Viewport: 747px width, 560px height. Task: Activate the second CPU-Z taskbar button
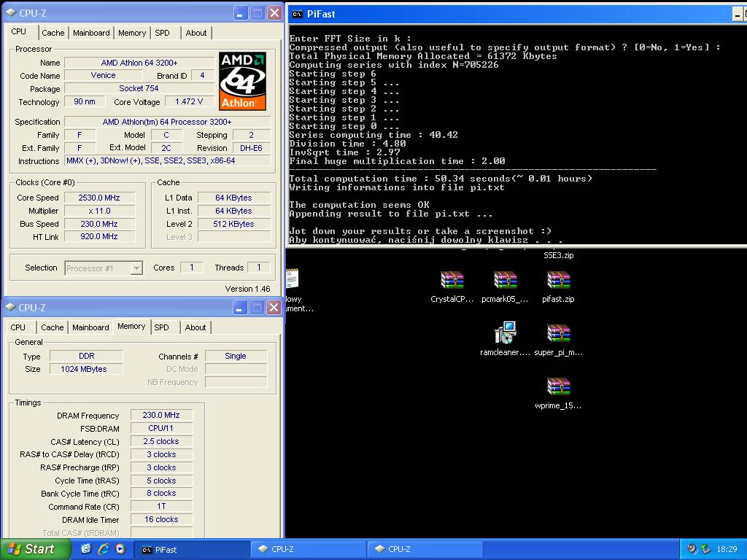[425, 550]
